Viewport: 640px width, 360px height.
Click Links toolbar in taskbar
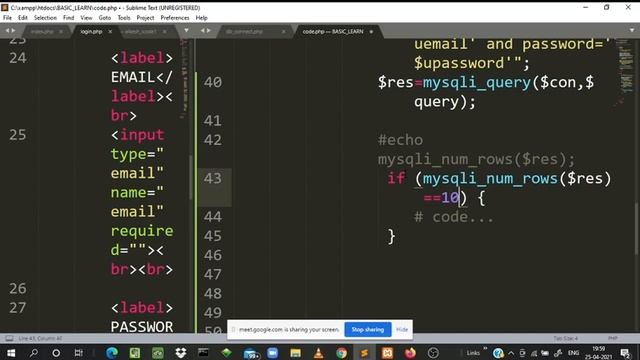473,353
